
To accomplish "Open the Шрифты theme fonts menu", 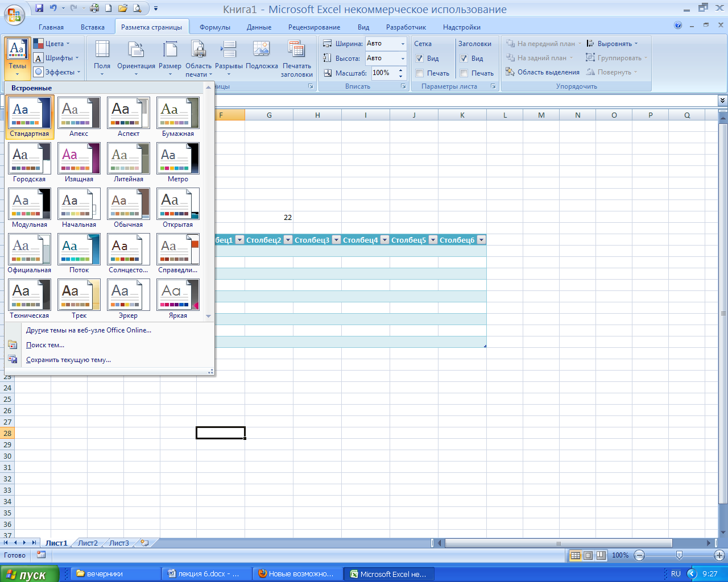I will tap(56, 58).
